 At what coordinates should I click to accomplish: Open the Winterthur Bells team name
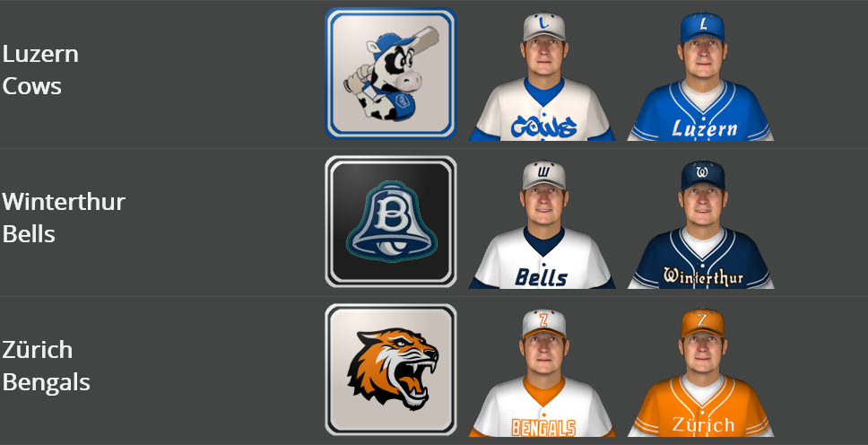pos(64,218)
